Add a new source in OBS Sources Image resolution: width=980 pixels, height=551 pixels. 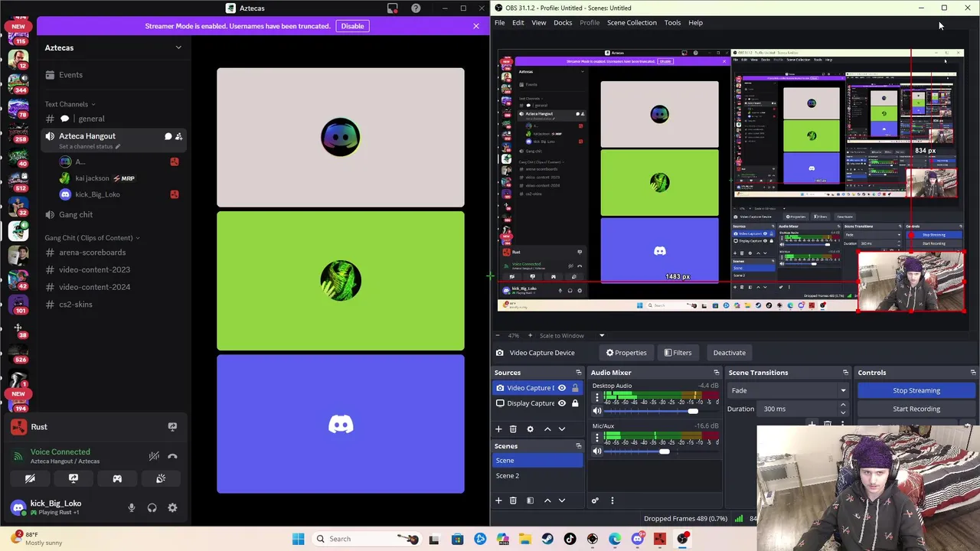click(x=498, y=429)
